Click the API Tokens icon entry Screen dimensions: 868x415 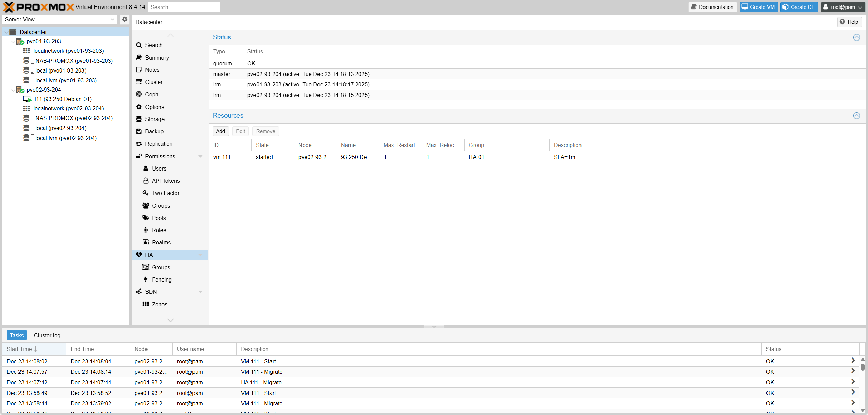pyautogui.click(x=145, y=181)
